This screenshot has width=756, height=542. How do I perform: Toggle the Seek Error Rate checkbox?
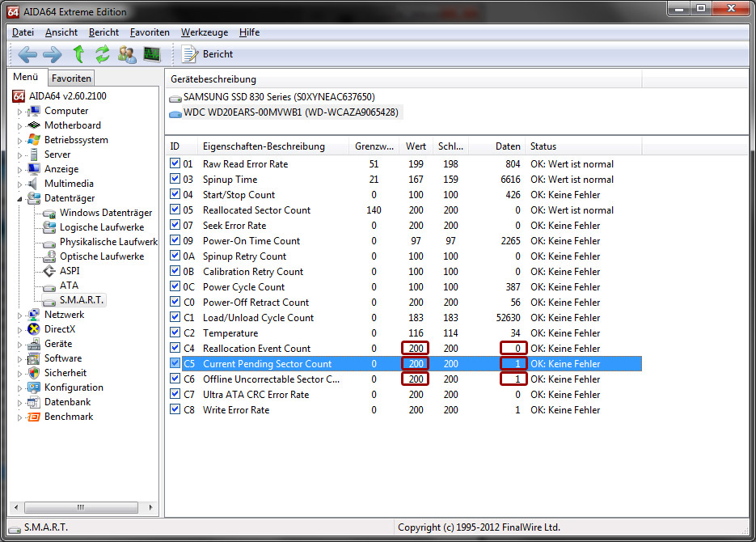pyautogui.click(x=175, y=225)
